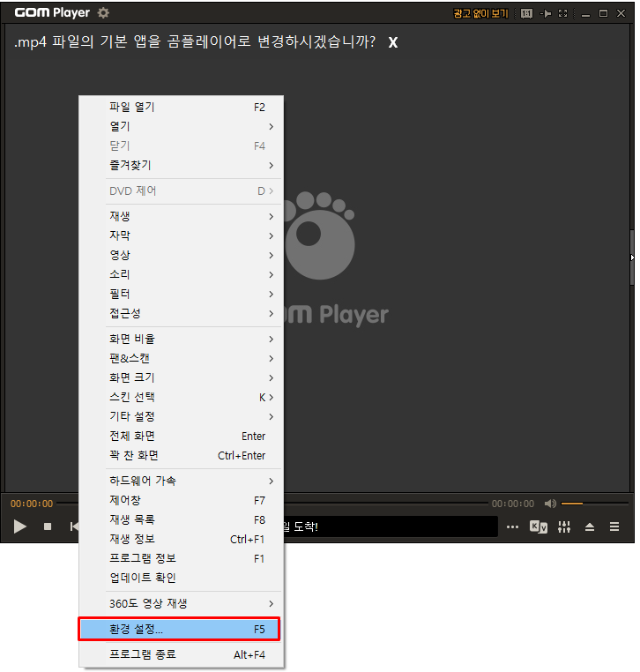Expand the 영상 submenu

click(x=181, y=256)
